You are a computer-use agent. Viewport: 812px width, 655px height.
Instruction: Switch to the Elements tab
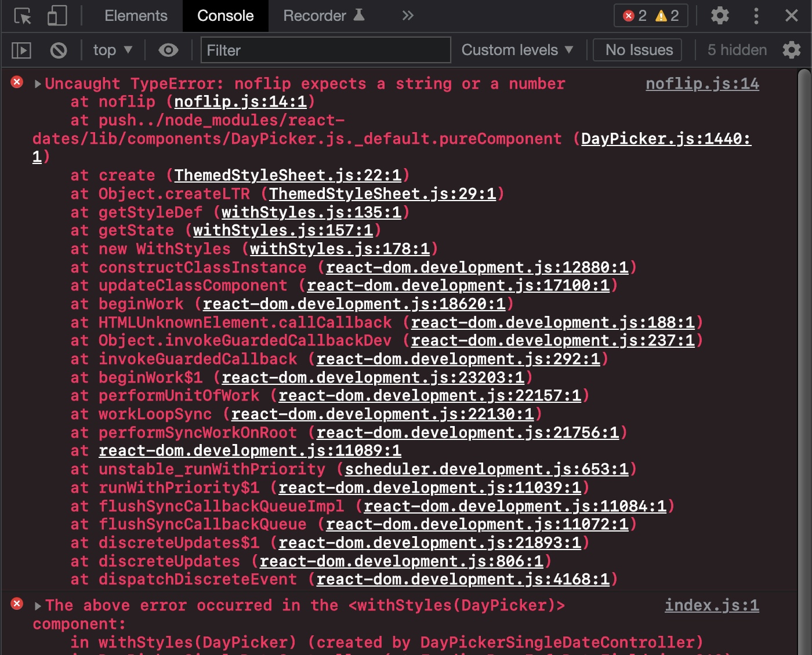[136, 16]
